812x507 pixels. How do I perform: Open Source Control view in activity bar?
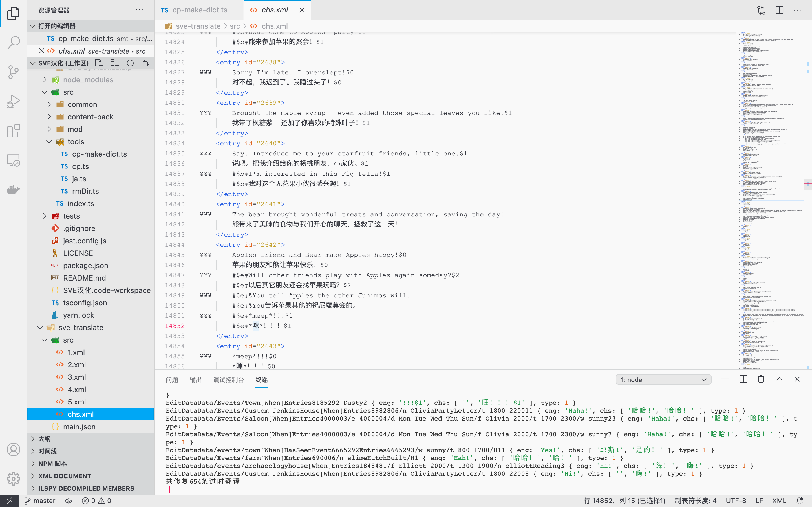(14, 72)
